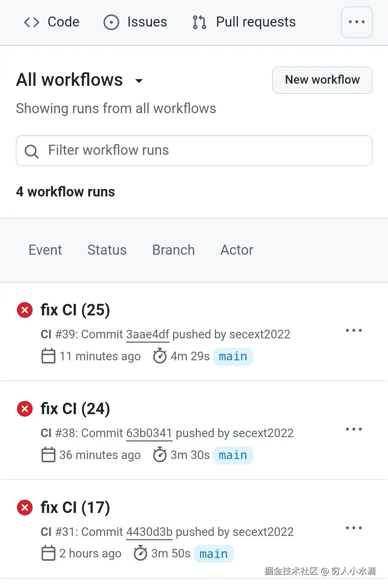Click the Pull requests branch icon
Image resolution: width=388 pixels, height=588 pixels.
(199, 22)
